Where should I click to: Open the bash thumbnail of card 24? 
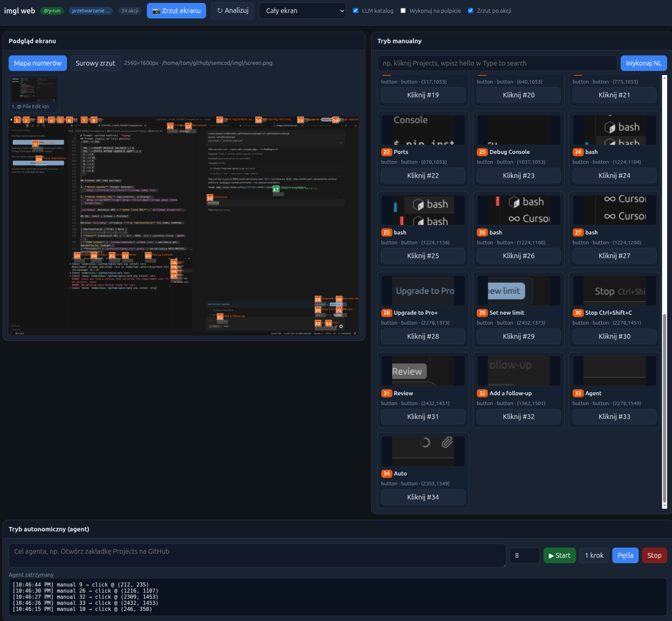pos(614,130)
